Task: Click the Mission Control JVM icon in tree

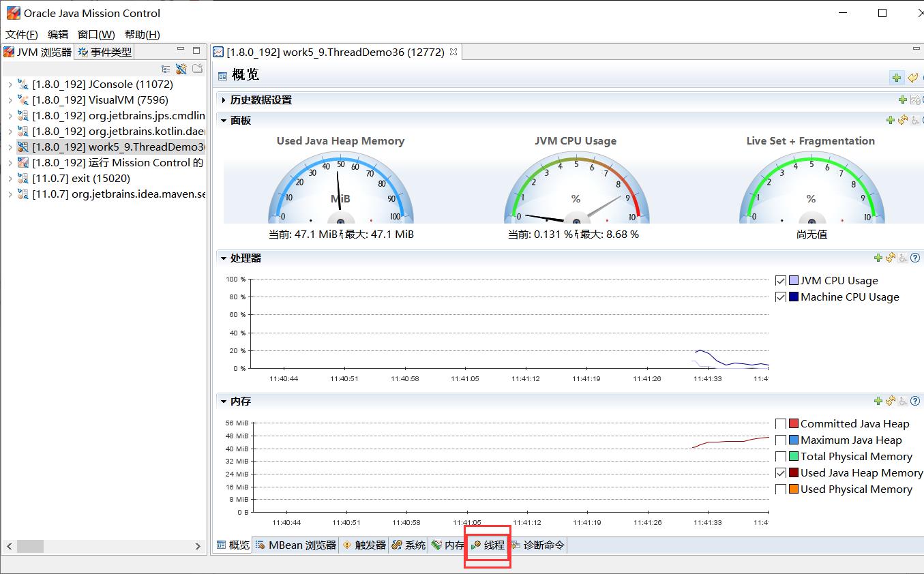Action: [x=23, y=163]
